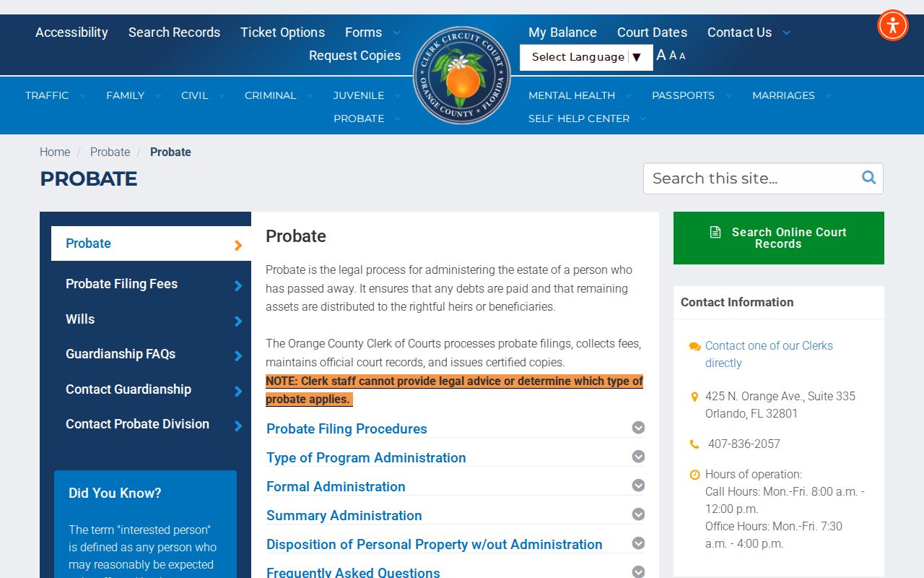Open the Select Language dropdown
924x578 pixels.
(586, 57)
